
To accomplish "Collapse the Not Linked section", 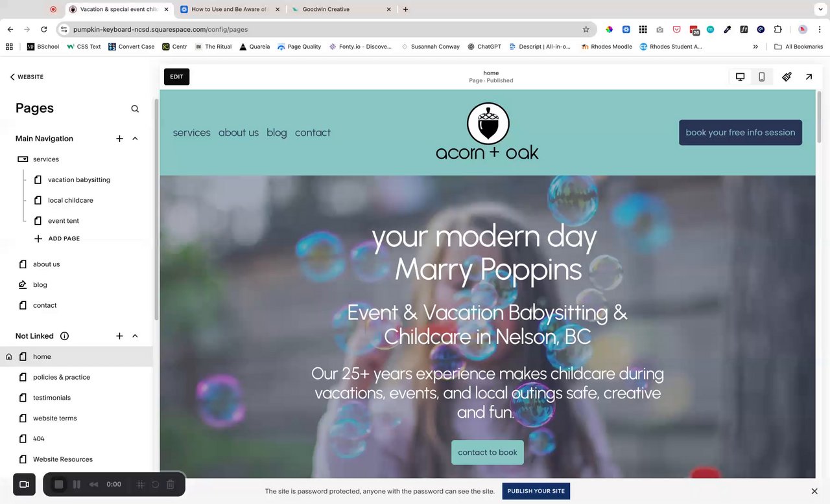I will (135, 336).
